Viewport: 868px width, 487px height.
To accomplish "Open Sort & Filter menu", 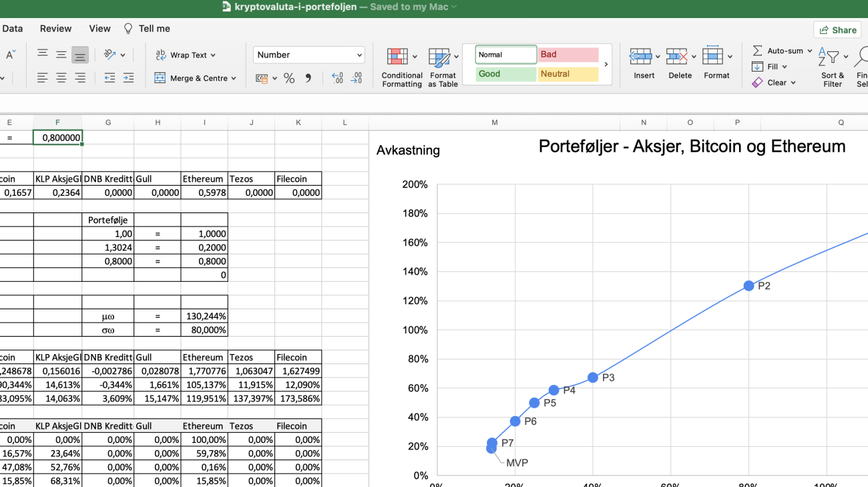I will (833, 67).
